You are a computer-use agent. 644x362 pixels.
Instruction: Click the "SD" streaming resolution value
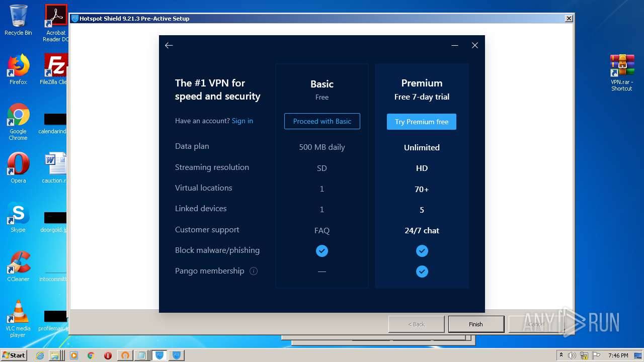(x=322, y=168)
